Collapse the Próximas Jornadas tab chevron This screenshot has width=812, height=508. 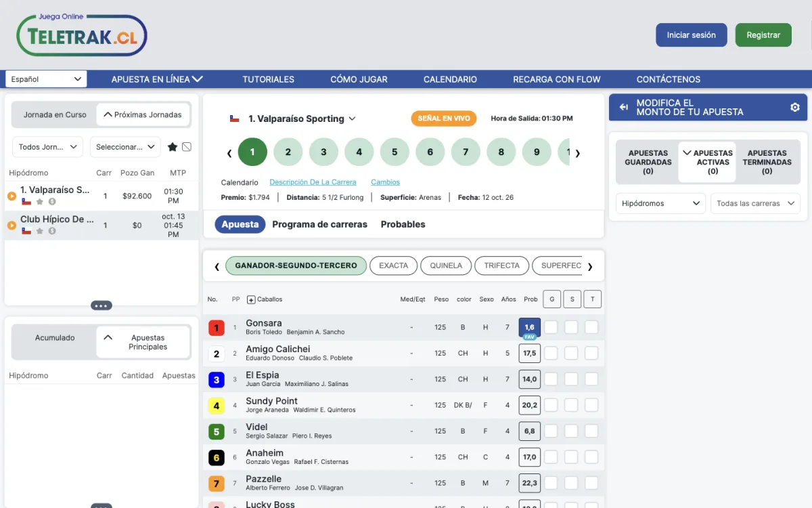pos(108,114)
